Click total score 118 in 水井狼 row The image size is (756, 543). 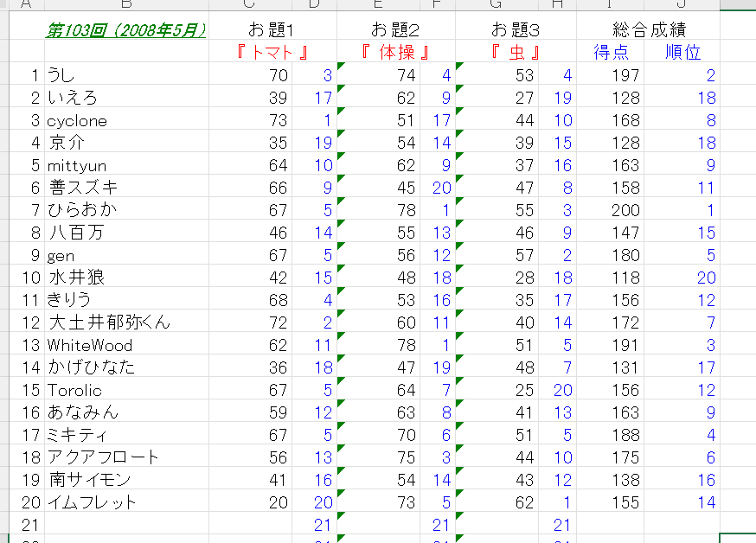point(611,278)
